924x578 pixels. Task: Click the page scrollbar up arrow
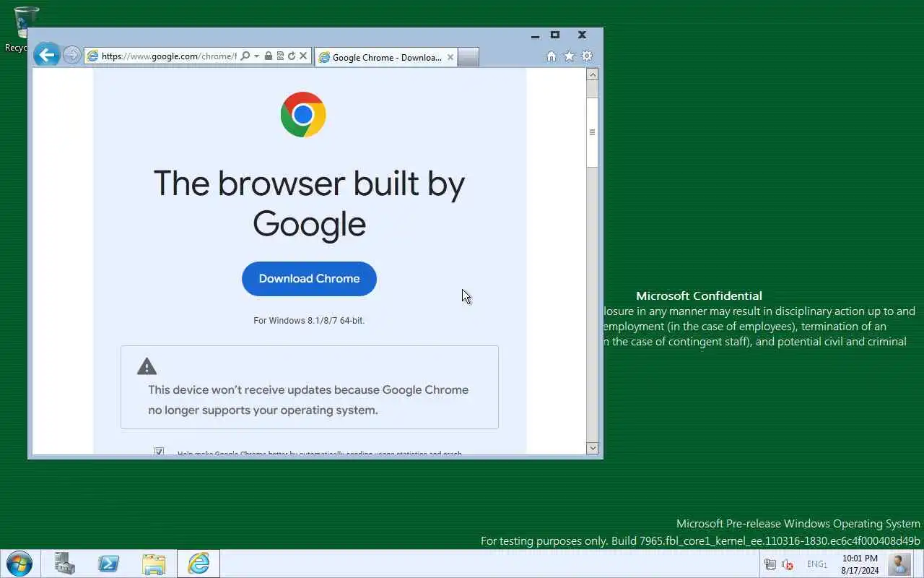click(x=593, y=74)
